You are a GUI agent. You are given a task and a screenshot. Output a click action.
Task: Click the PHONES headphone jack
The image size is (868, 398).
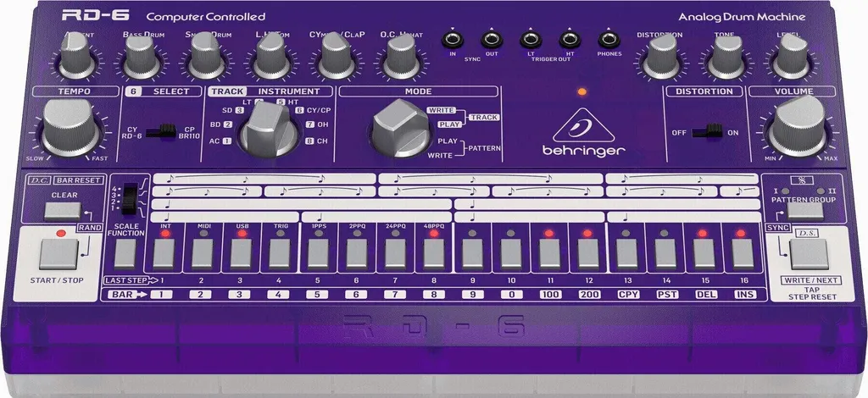tap(609, 40)
